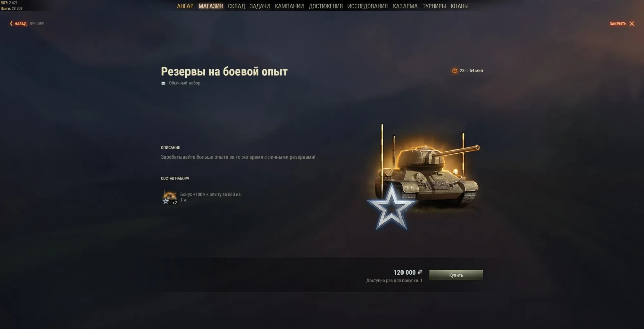Open the МАГАЗИН tab
Screen dimensions: 644x329
(211, 6)
